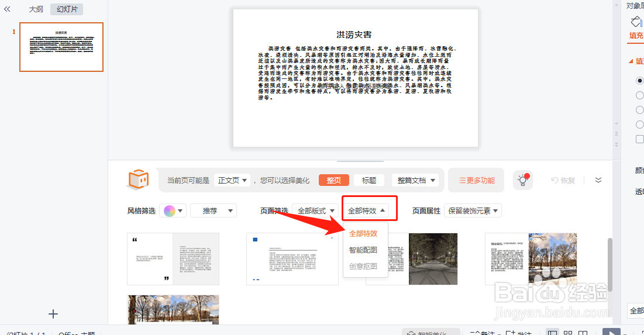The image size is (644, 335).
Task: Collapse the slide panel with double-chevron icon
Action: coord(7,9)
